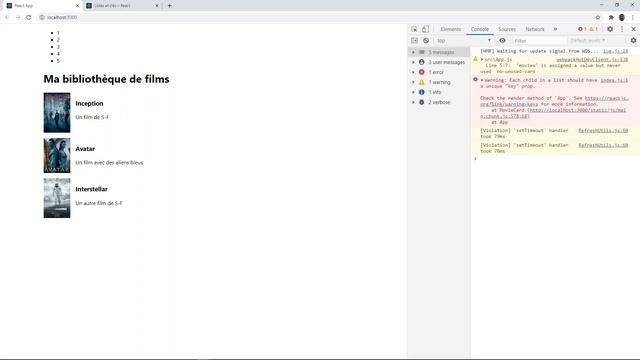This screenshot has height=360, width=640.
Task: Click the 'Avatar' title text
Action: click(85, 149)
